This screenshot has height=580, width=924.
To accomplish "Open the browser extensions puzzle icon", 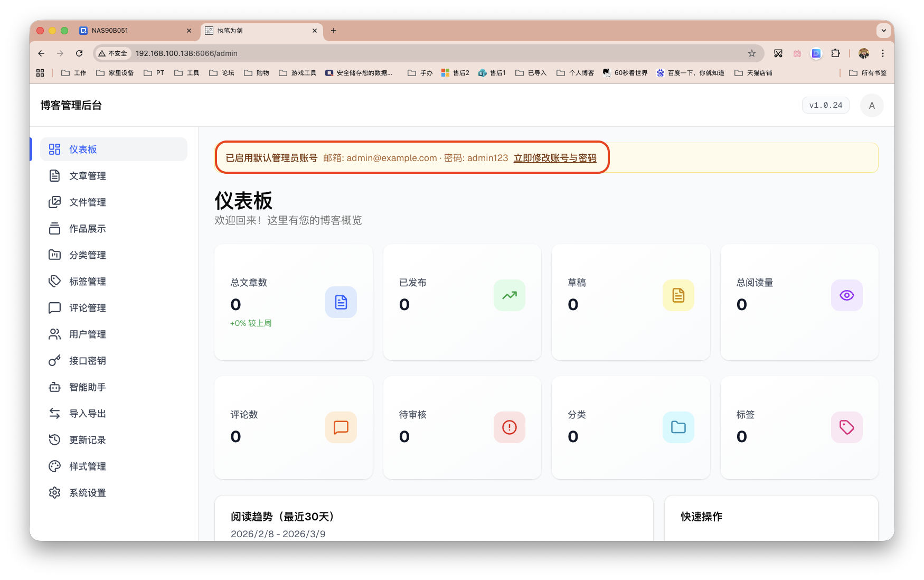I will click(x=836, y=53).
